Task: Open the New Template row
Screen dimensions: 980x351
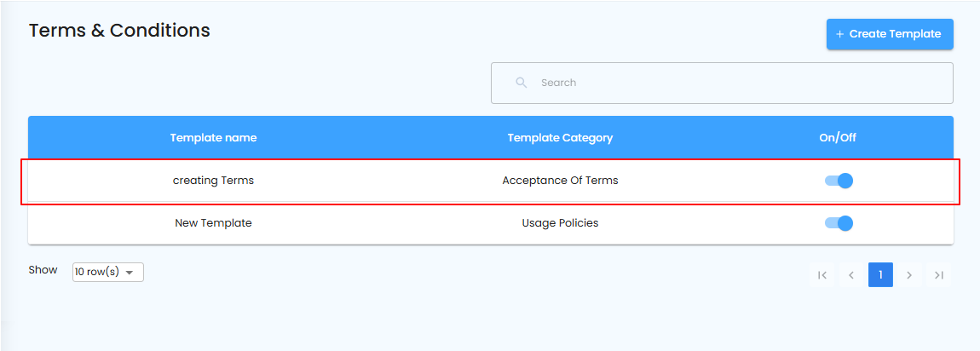Action: 213,223
